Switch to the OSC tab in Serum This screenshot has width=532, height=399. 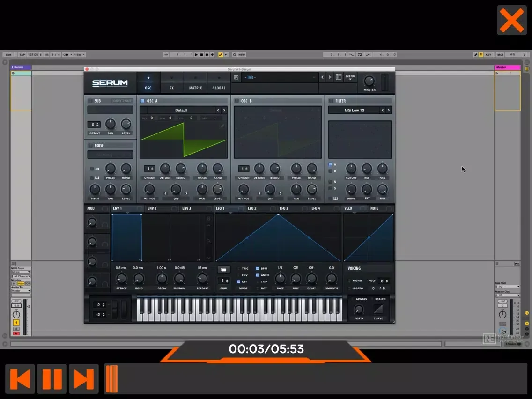point(148,83)
